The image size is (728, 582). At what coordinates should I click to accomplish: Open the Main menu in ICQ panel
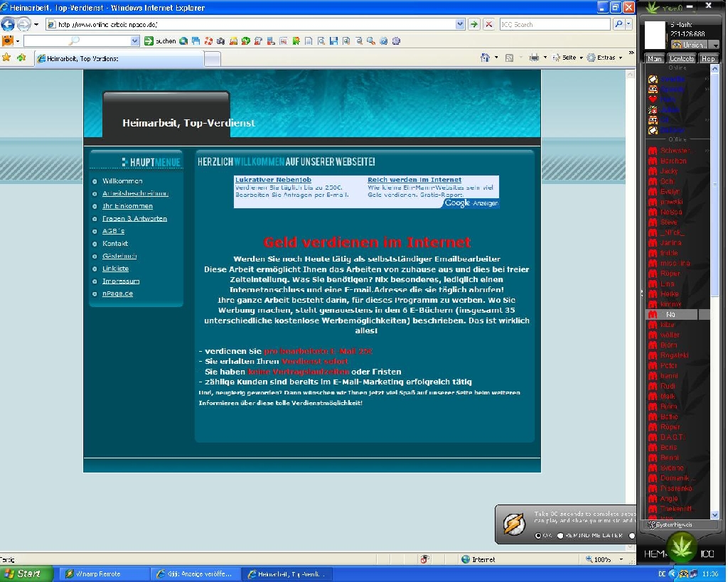[x=655, y=58]
